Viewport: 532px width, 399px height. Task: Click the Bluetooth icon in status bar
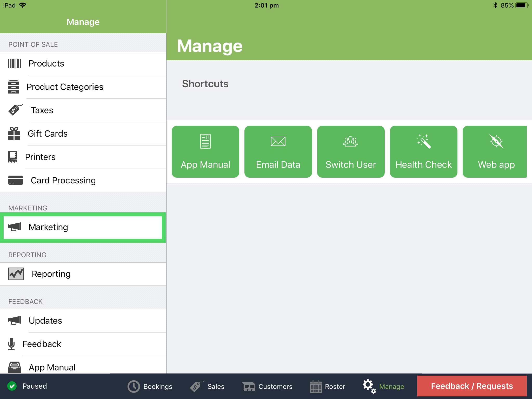click(x=495, y=5)
